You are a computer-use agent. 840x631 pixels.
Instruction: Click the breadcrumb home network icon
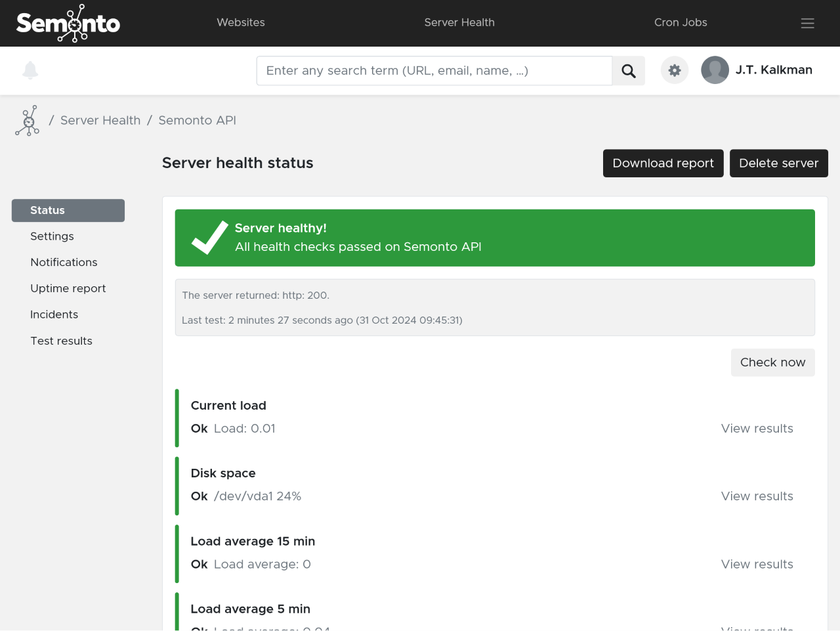28,121
